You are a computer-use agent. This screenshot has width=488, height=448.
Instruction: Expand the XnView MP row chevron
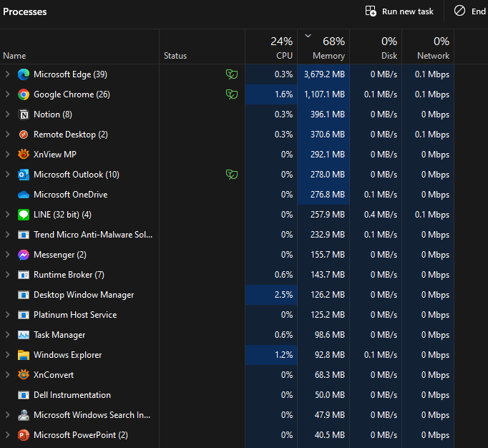tap(7, 155)
